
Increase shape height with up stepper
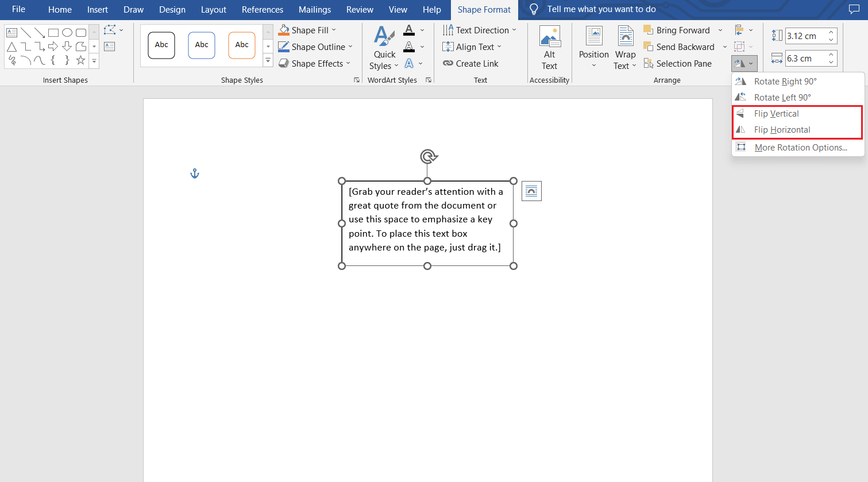(831, 33)
